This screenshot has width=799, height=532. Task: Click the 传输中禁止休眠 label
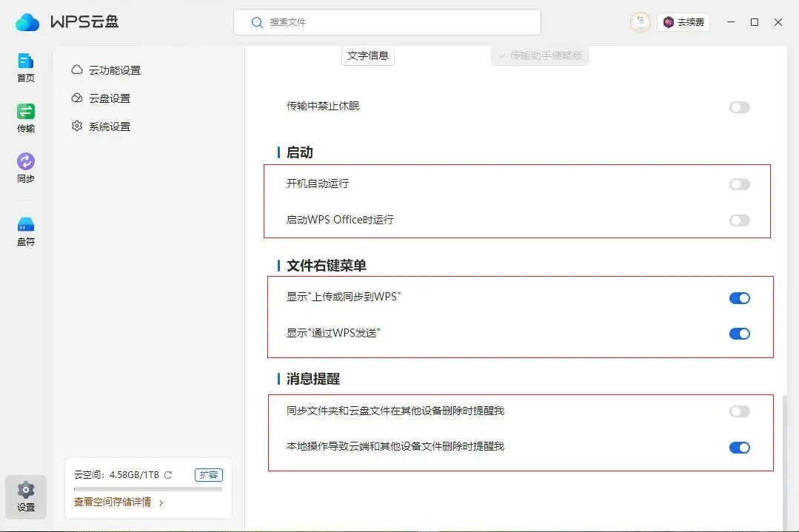[x=323, y=106]
